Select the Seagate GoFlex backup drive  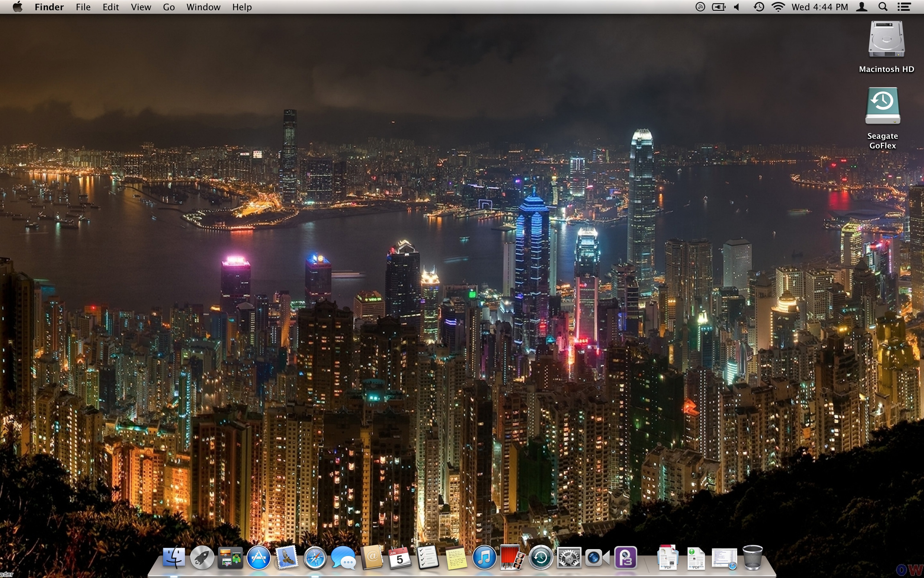[882, 106]
